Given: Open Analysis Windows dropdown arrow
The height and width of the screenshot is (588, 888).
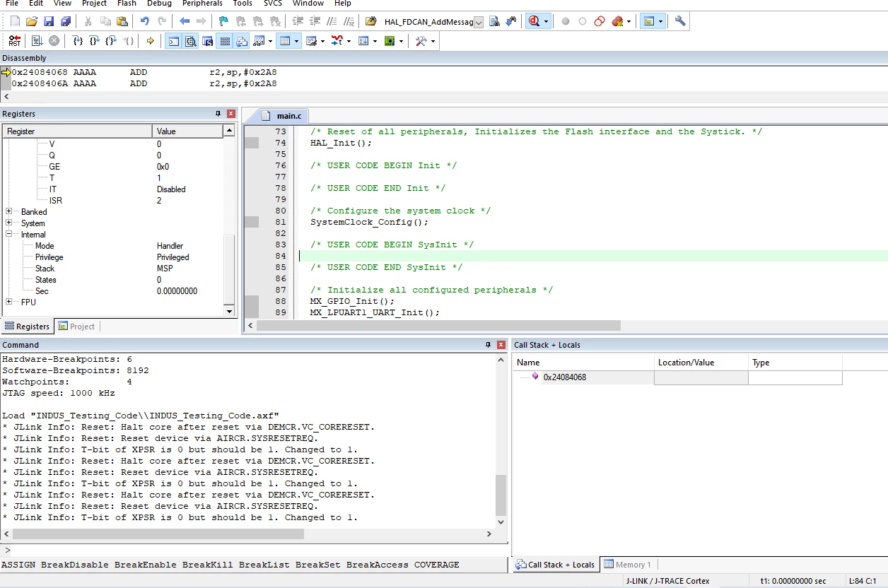Looking at the screenshot, I should pos(349,41).
